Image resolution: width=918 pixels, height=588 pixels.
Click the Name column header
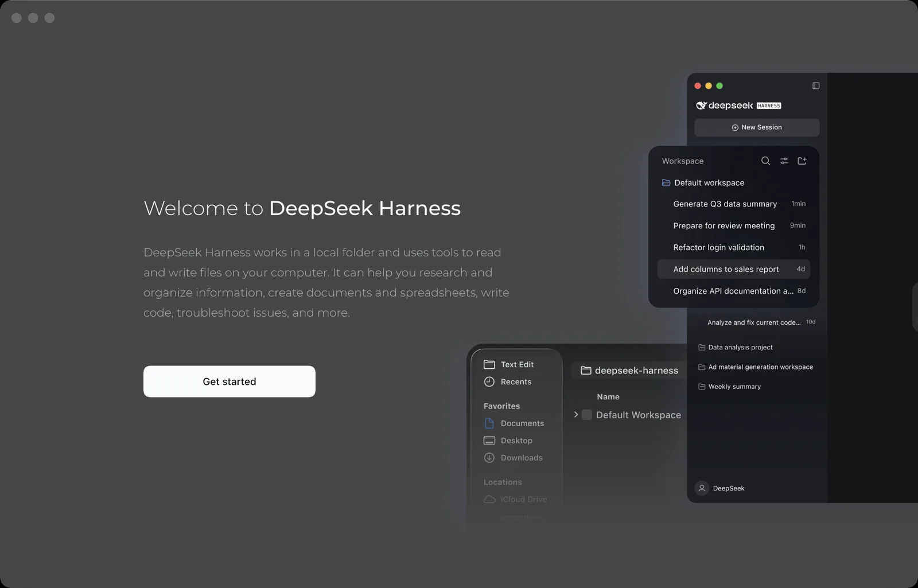tap(608, 397)
